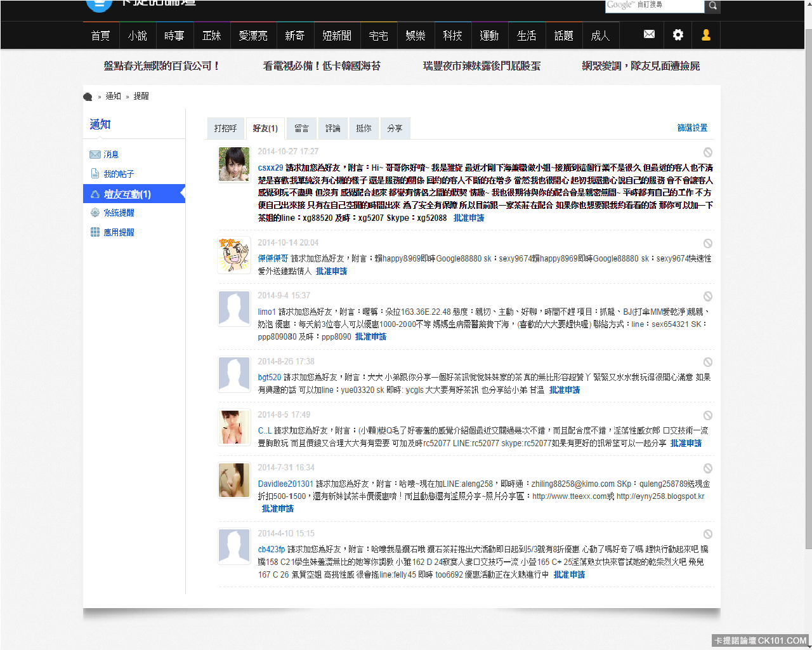This screenshot has width=812, height=650.
Task: Open the settings gear icon in navbar
Action: pyautogui.click(x=678, y=35)
